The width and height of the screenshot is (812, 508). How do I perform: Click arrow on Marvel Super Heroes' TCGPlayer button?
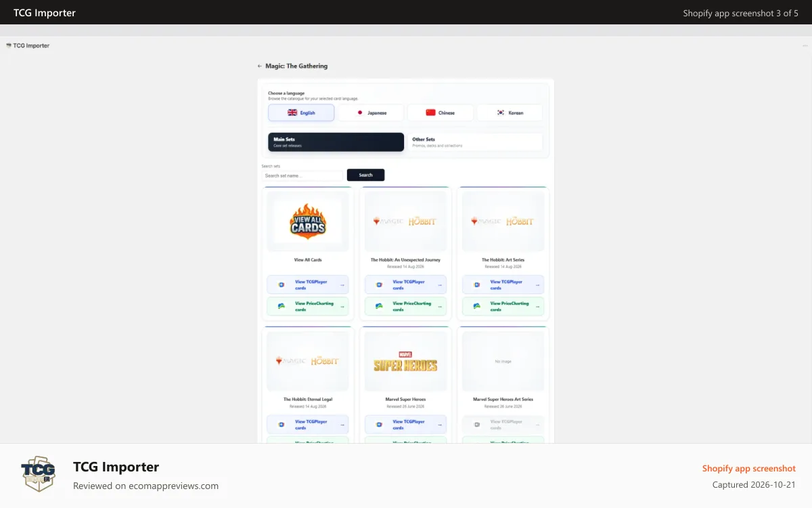pyautogui.click(x=440, y=425)
